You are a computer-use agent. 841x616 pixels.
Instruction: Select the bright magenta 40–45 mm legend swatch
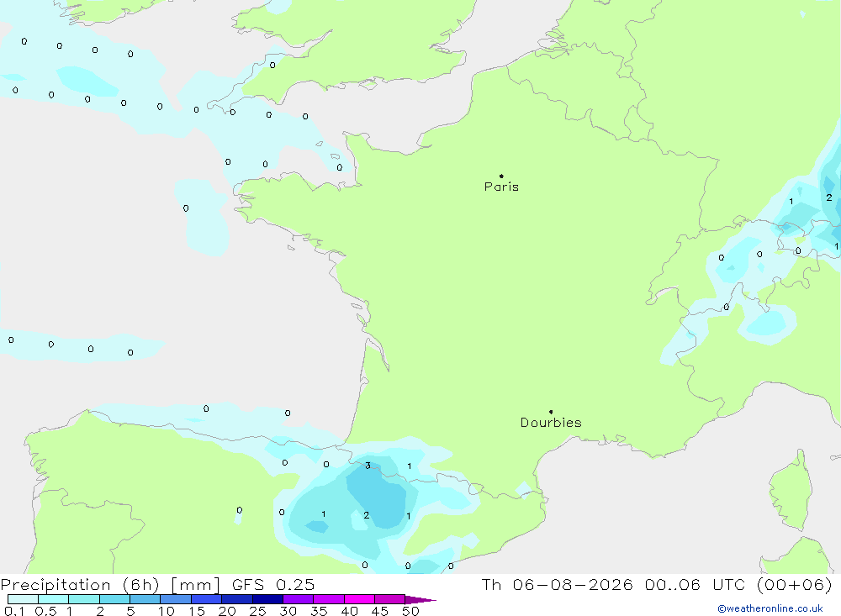(x=359, y=599)
